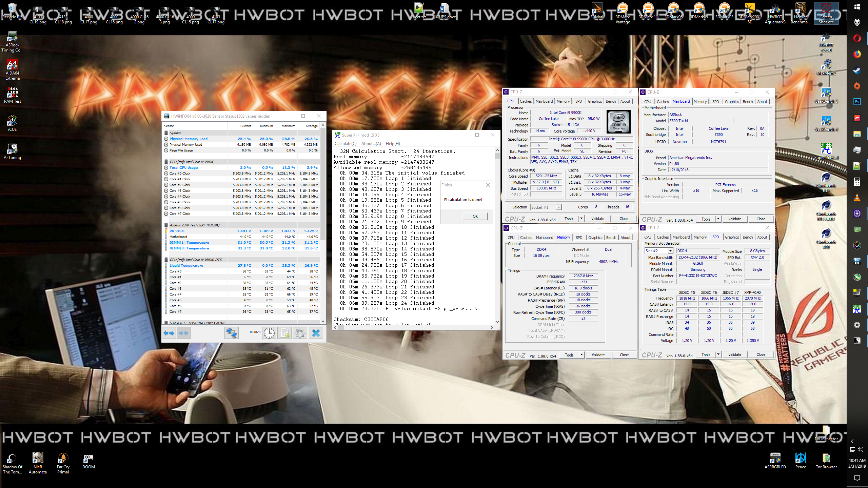This screenshot has height=488, width=868.
Task: Open Tools dropdown arrow in CPU-Z CPU window
Action: 581,219
